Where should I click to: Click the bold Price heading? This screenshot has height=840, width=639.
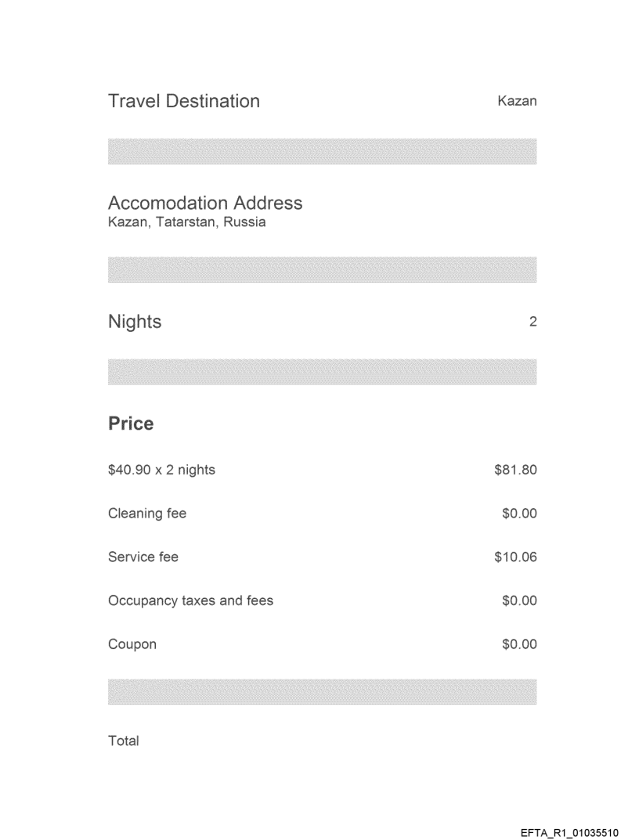click(x=131, y=424)
